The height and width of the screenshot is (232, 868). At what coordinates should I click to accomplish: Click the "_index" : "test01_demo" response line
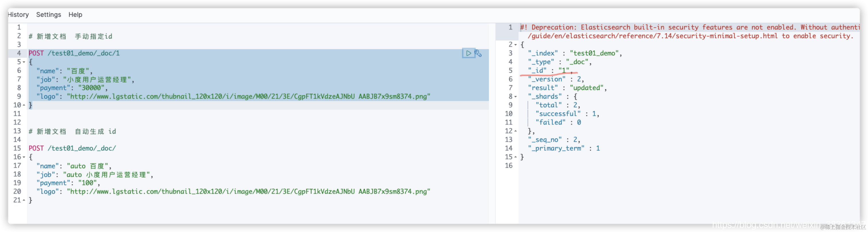pyautogui.click(x=575, y=53)
